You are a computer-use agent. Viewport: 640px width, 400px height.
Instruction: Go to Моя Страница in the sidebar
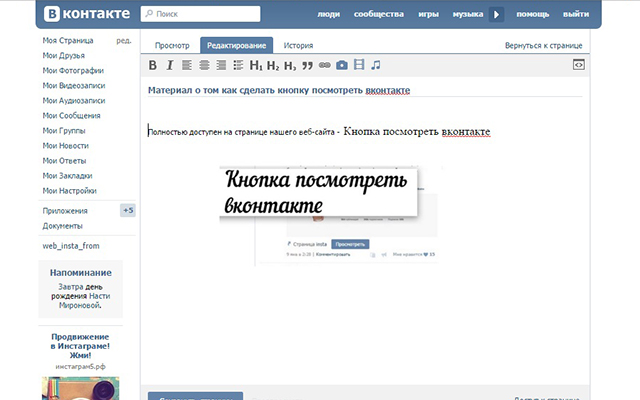(x=68, y=40)
